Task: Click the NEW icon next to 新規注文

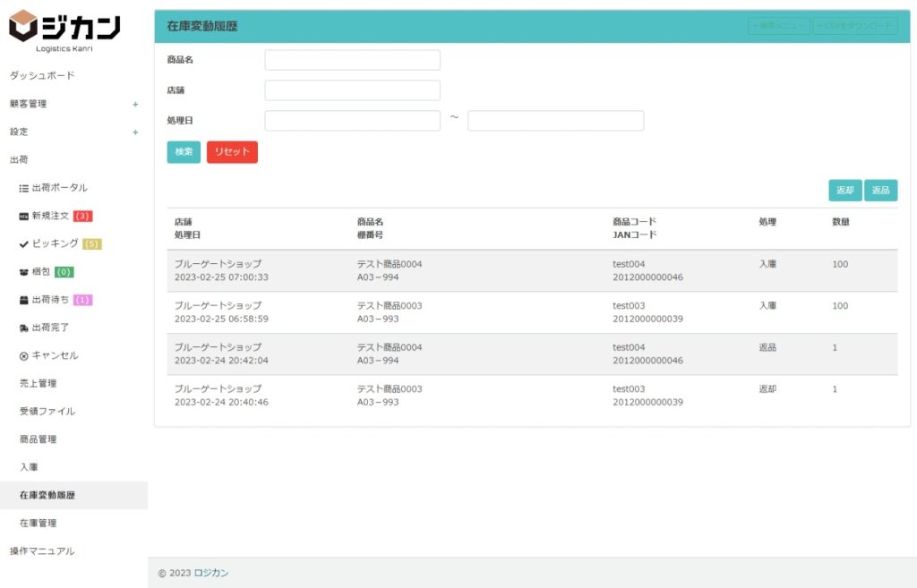Action: (x=24, y=217)
